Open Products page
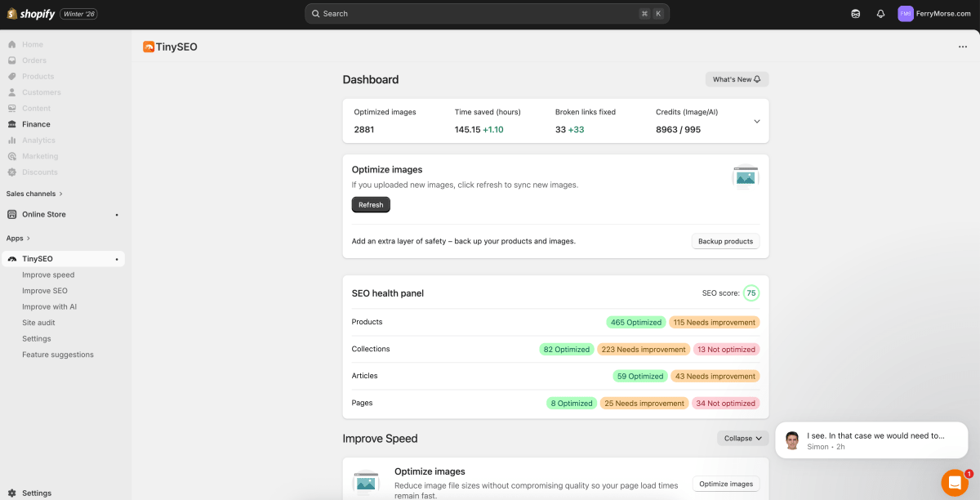Screen dimensions: 980x500 [38, 76]
